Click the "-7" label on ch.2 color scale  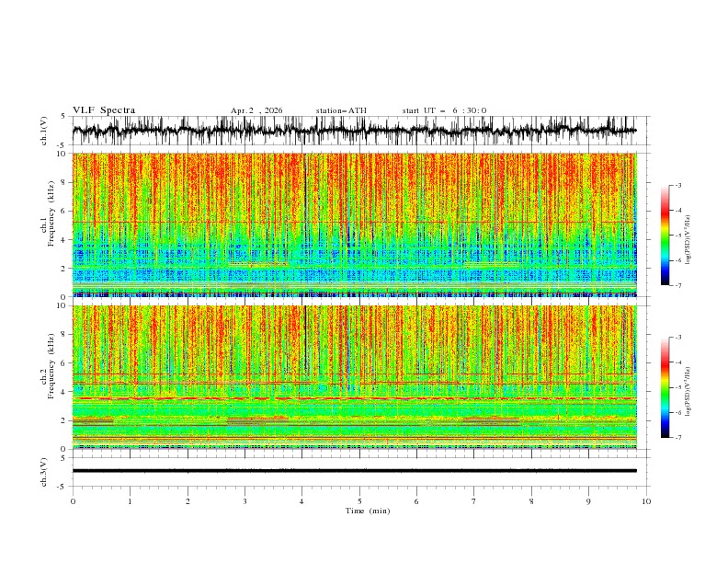(x=677, y=437)
